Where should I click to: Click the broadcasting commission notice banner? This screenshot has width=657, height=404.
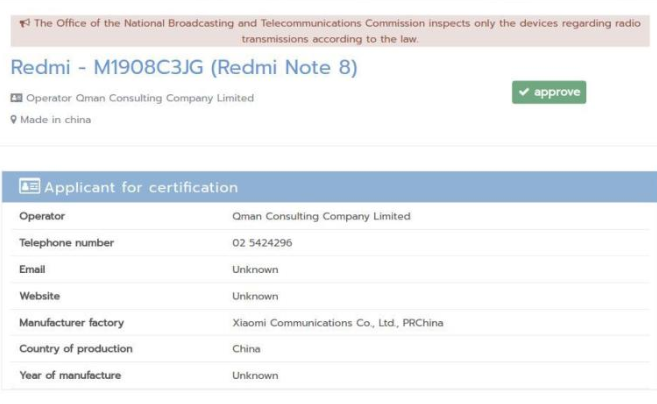point(330,31)
